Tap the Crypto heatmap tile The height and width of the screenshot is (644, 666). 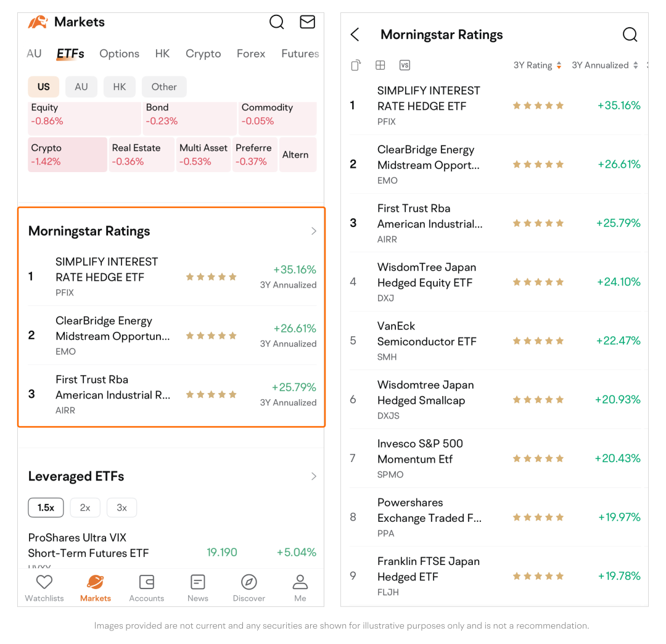(x=68, y=155)
